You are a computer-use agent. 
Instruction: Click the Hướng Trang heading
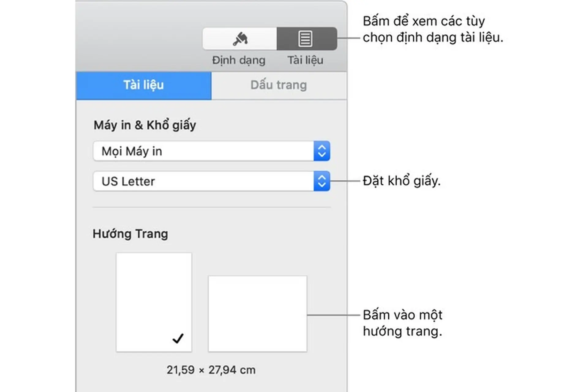tap(130, 234)
